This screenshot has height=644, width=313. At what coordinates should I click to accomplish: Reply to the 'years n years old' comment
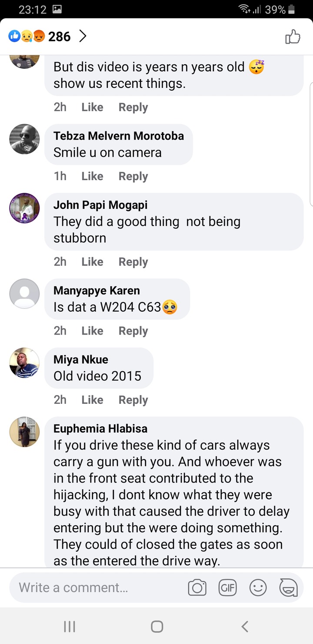coord(133,107)
